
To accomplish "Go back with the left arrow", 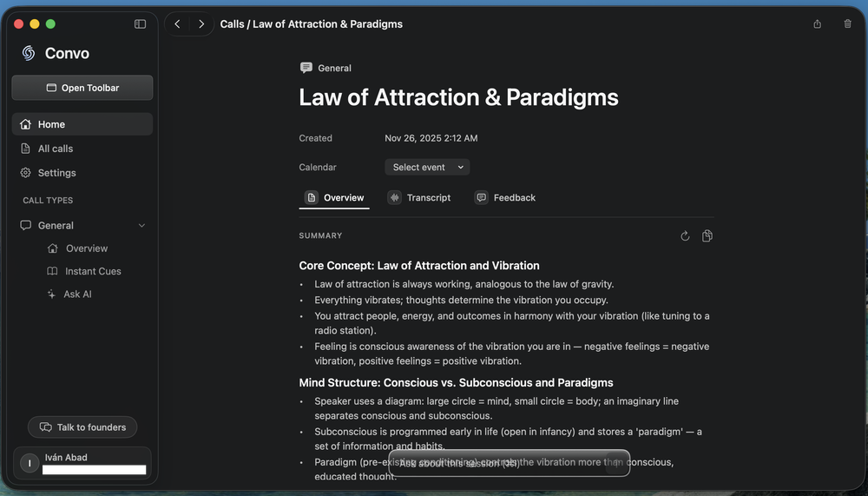I will 177,23.
